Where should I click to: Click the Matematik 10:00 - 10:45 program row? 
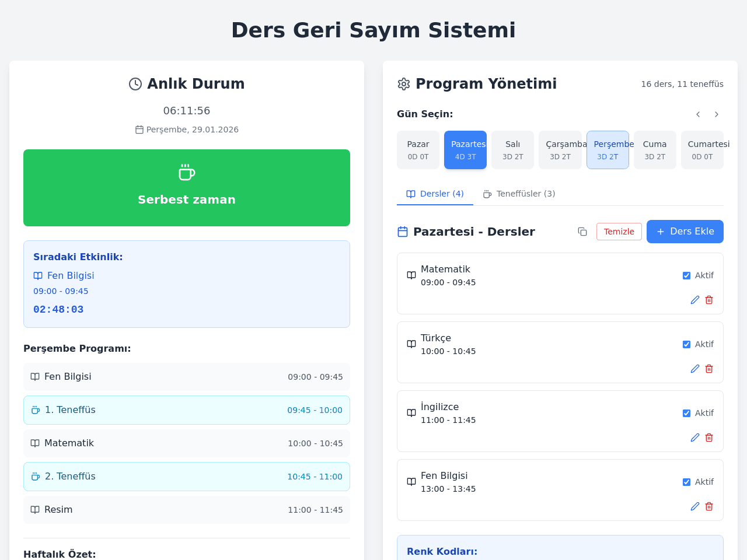coord(187,443)
